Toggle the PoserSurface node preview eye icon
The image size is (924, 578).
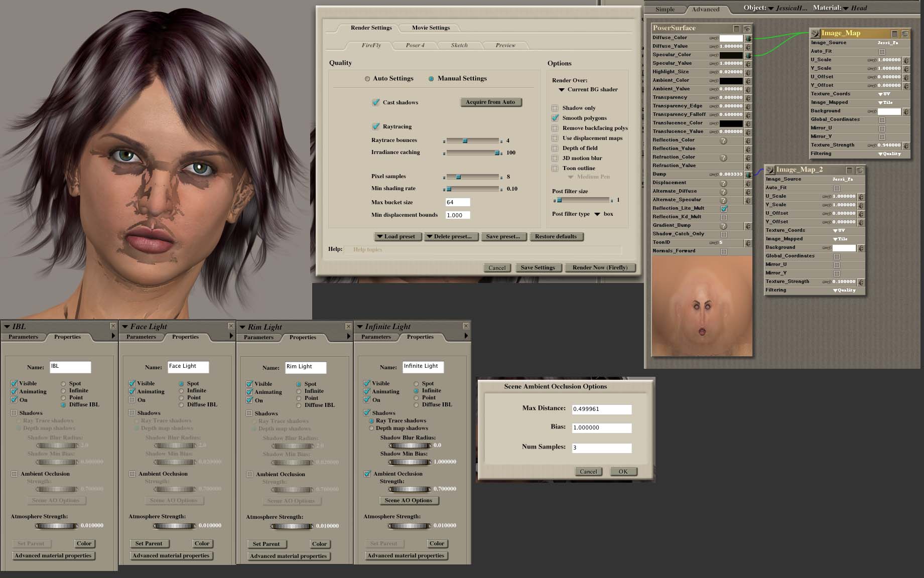click(x=747, y=29)
